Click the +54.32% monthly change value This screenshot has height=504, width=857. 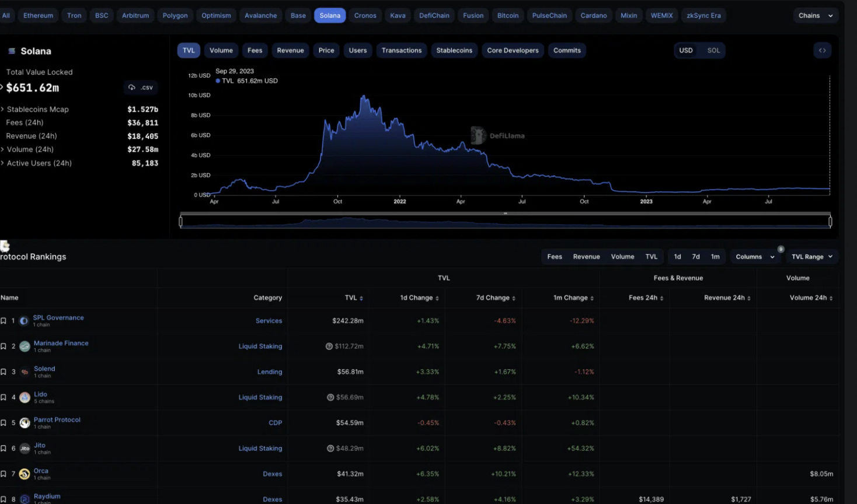click(x=580, y=449)
